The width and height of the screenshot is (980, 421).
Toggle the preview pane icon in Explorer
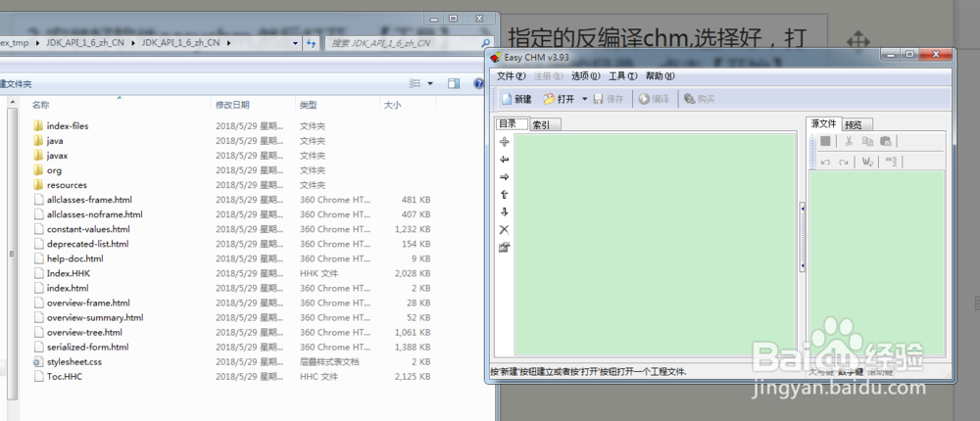(454, 83)
